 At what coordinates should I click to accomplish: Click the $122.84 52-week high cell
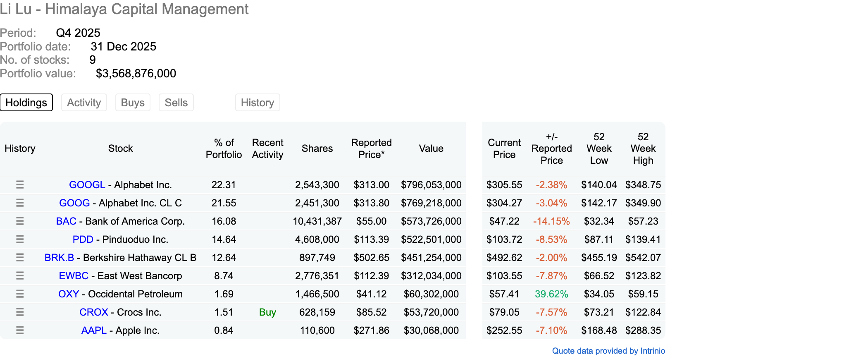coord(643,312)
